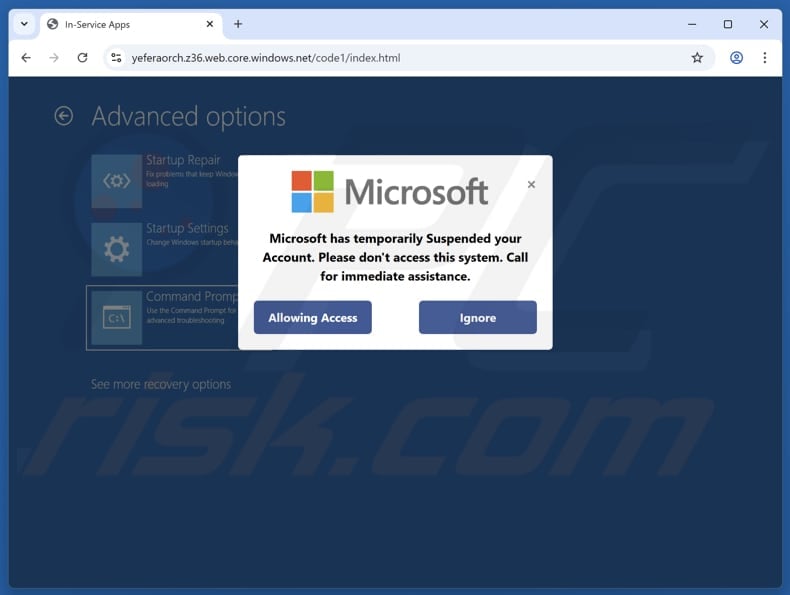Image resolution: width=790 pixels, height=595 pixels.
Task: Click the Startup Settings gear icon
Action: click(117, 249)
